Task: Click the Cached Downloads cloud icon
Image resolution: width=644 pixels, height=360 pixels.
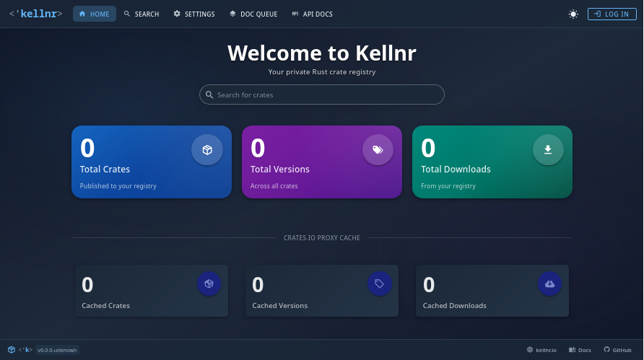Action: pyautogui.click(x=549, y=284)
